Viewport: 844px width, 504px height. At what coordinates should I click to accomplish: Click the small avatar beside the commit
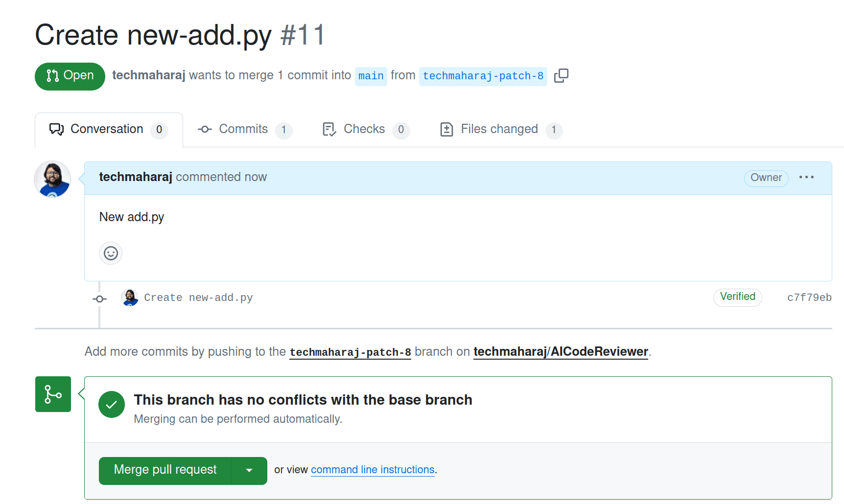click(130, 298)
